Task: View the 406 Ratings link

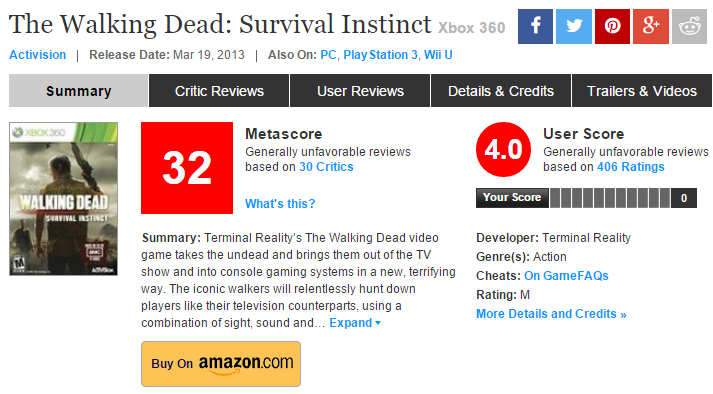Action: tap(631, 167)
